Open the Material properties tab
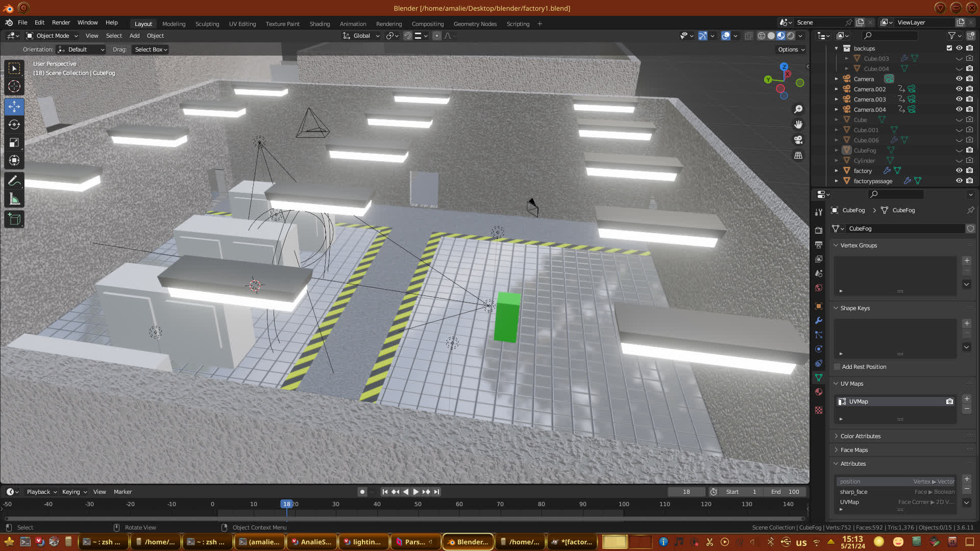 (819, 392)
